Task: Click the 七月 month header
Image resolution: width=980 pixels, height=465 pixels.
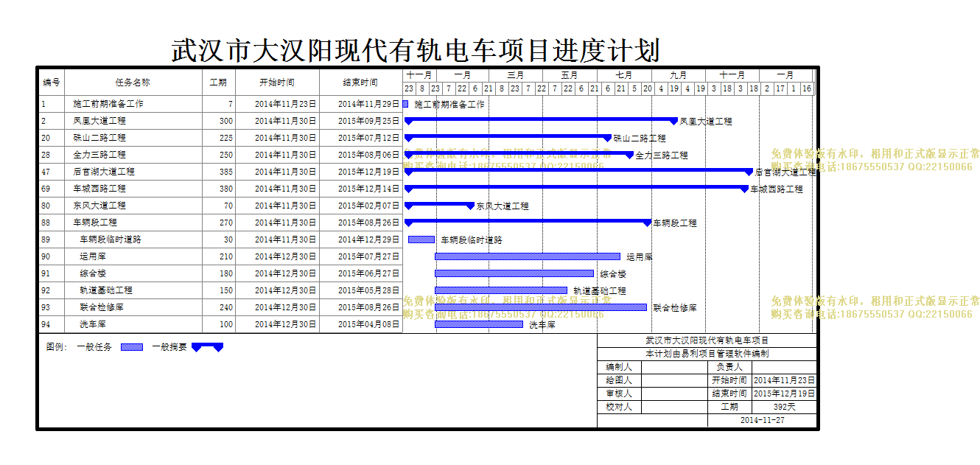Action: tap(624, 75)
